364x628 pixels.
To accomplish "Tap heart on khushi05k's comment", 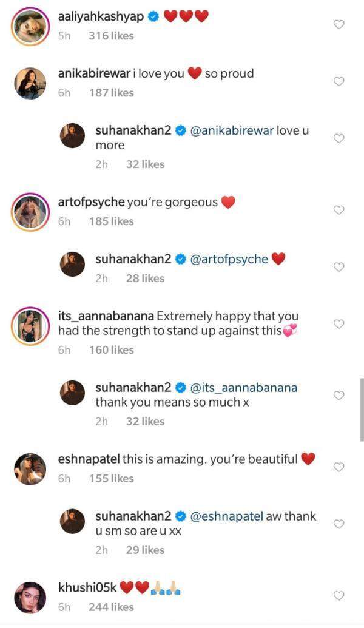I will tap(340, 595).
